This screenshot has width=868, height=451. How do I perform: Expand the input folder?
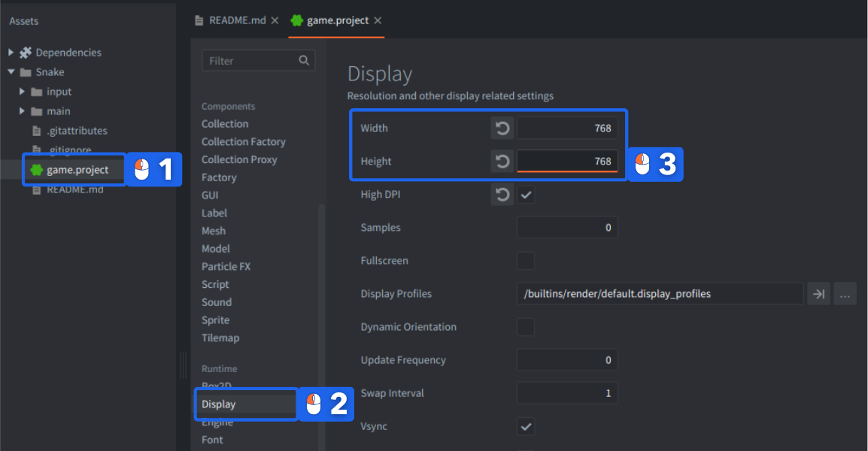(23, 92)
